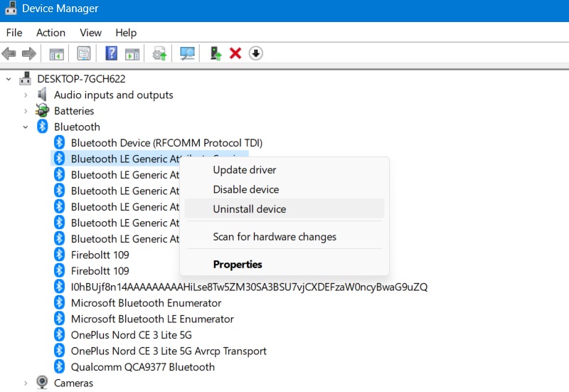Click the Update device driver gear icon
Image resolution: width=569 pixels, height=392 pixels.
pos(159,54)
